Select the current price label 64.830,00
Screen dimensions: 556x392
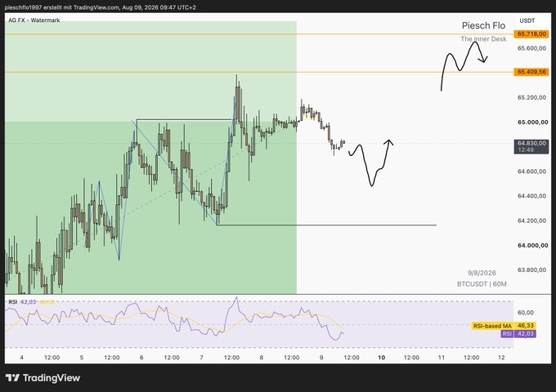(x=531, y=144)
